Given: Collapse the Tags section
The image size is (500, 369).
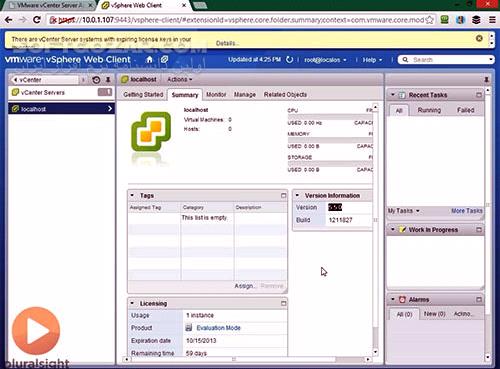Looking at the screenshot, I should click(132, 195).
